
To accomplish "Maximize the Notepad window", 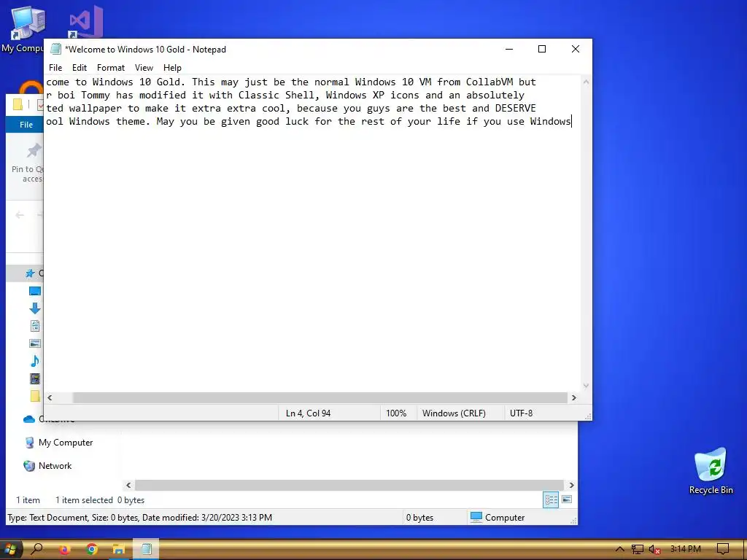I will [542, 49].
